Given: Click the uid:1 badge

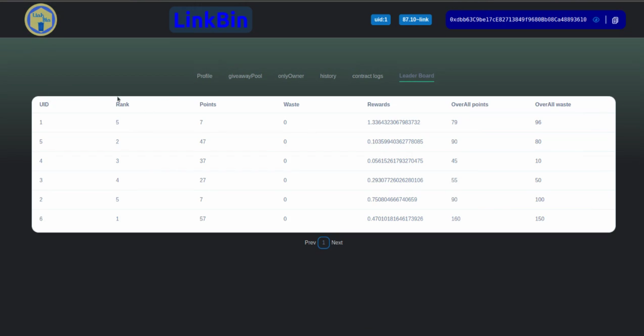Looking at the screenshot, I should click(x=381, y=20).
